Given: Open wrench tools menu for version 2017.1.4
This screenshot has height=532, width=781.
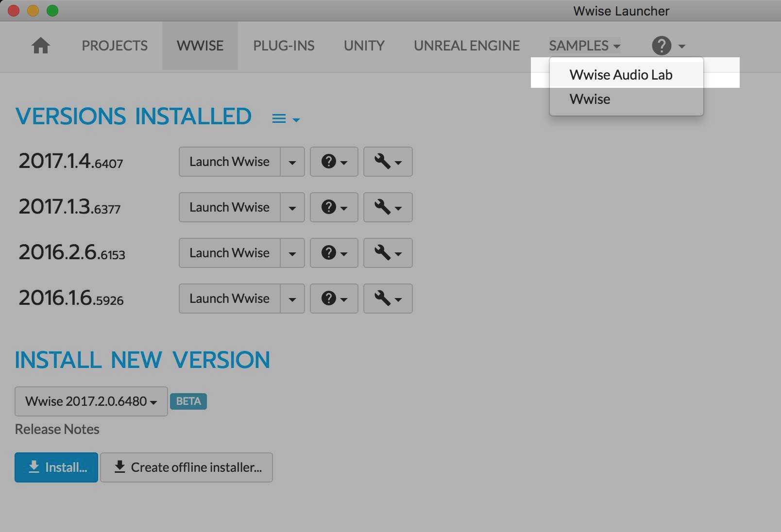Looking at the screenshot, I should 388,162.
